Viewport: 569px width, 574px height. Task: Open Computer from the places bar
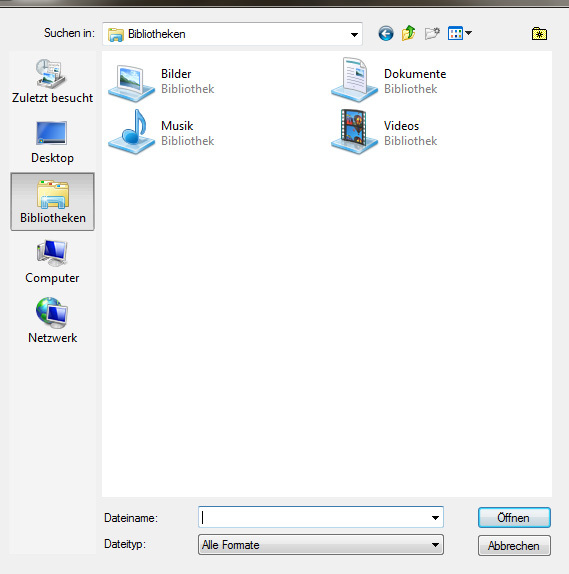[52, 261]
